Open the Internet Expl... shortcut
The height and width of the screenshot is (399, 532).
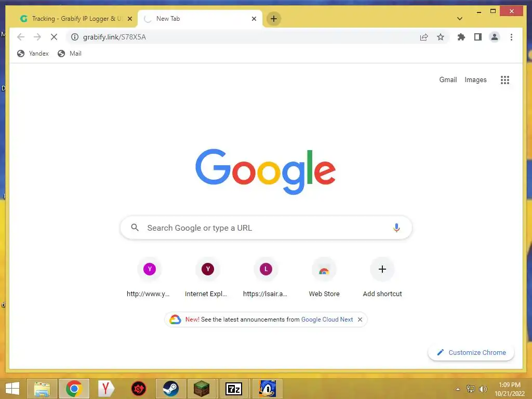[208, 278]
